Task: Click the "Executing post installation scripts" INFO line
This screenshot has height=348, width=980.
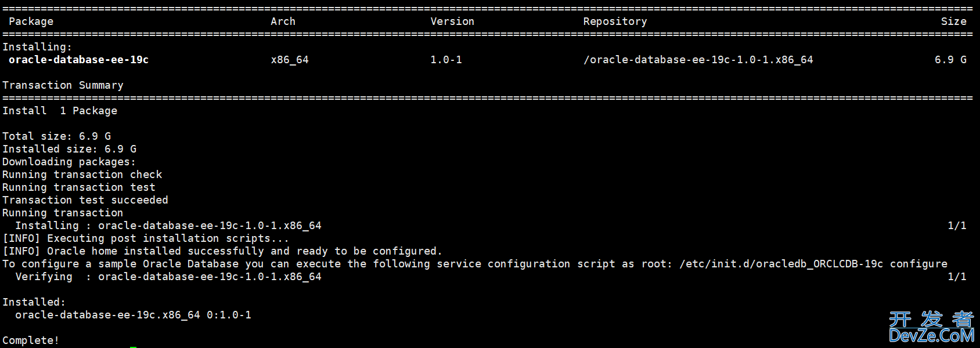Action: pyautogui.click(x=145, y=238)
